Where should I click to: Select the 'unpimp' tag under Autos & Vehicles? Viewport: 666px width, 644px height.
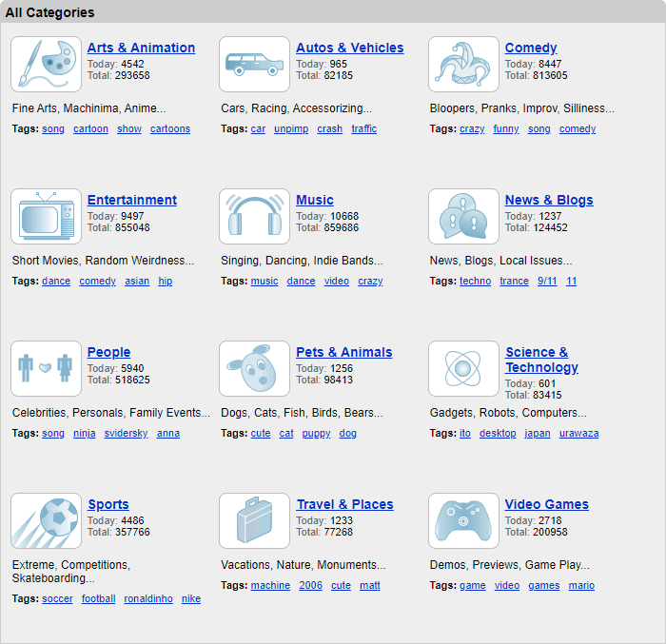click(x=291, y=129)
